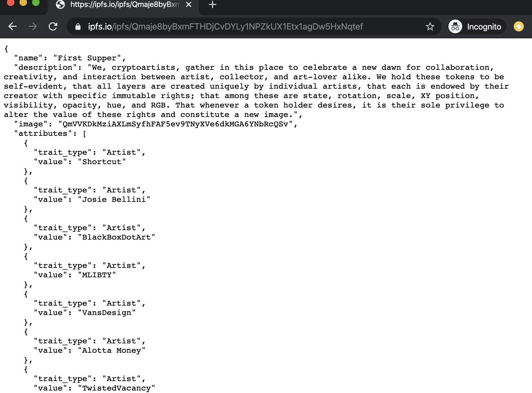The width and height of the screenshot is (532, 393).
Task: Open the Incognito profile indicator
Action: click(x=477, y=27)
